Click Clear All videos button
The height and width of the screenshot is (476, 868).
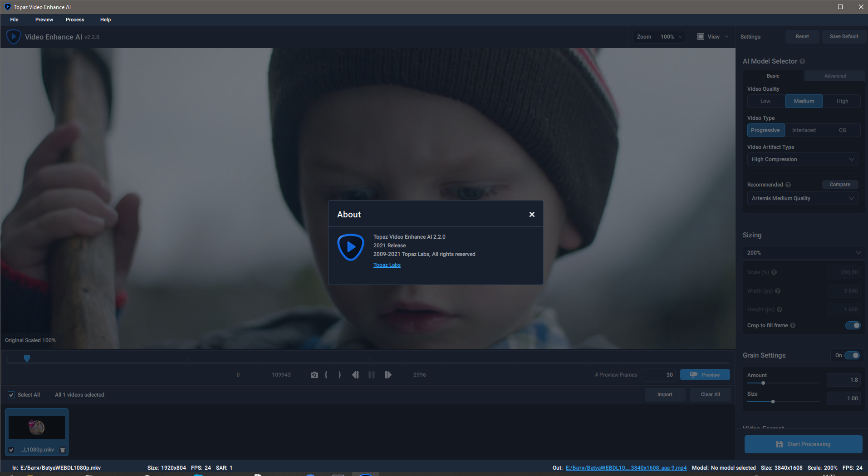[710, 395]
